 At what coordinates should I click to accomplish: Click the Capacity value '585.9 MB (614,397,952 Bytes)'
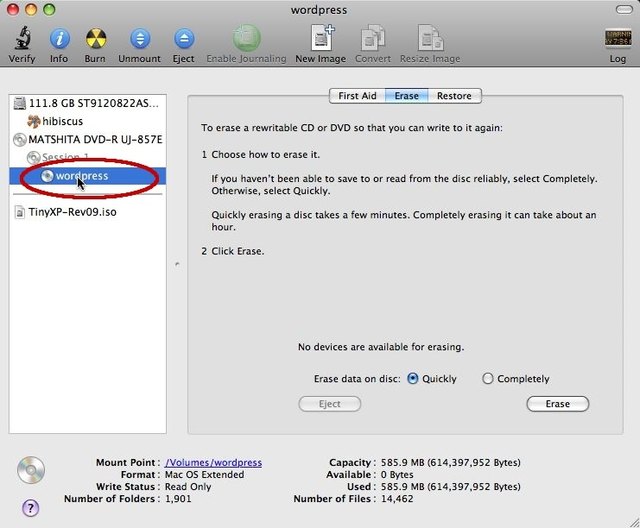pyautogui.click(x=451, y=463)
